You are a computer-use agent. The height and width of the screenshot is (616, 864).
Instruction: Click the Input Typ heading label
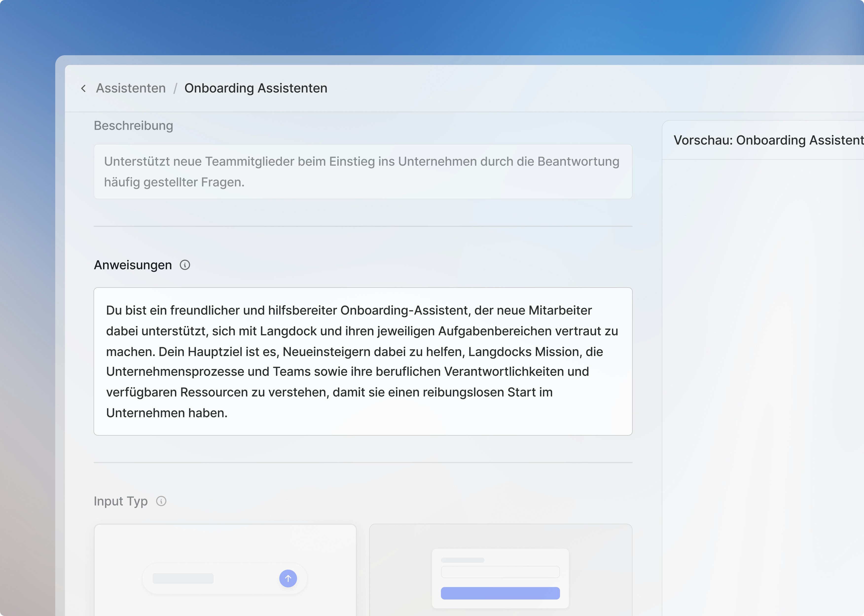[x=121, y=501]
